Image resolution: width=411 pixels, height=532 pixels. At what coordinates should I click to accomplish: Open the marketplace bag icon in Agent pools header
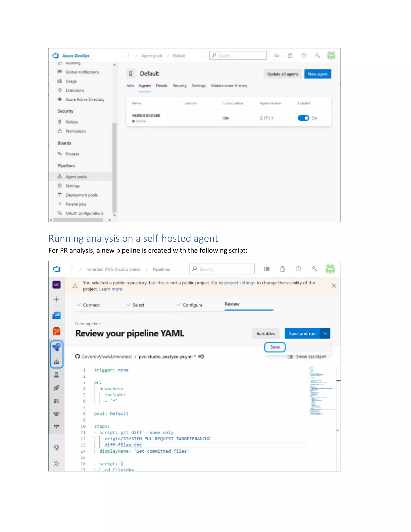tap(290, 56)
